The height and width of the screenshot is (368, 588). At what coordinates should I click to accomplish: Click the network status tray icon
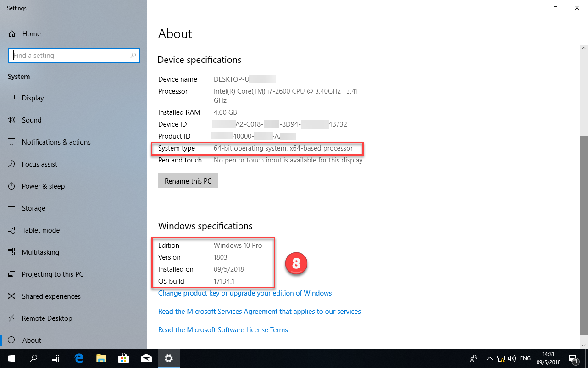pos(501,358)
